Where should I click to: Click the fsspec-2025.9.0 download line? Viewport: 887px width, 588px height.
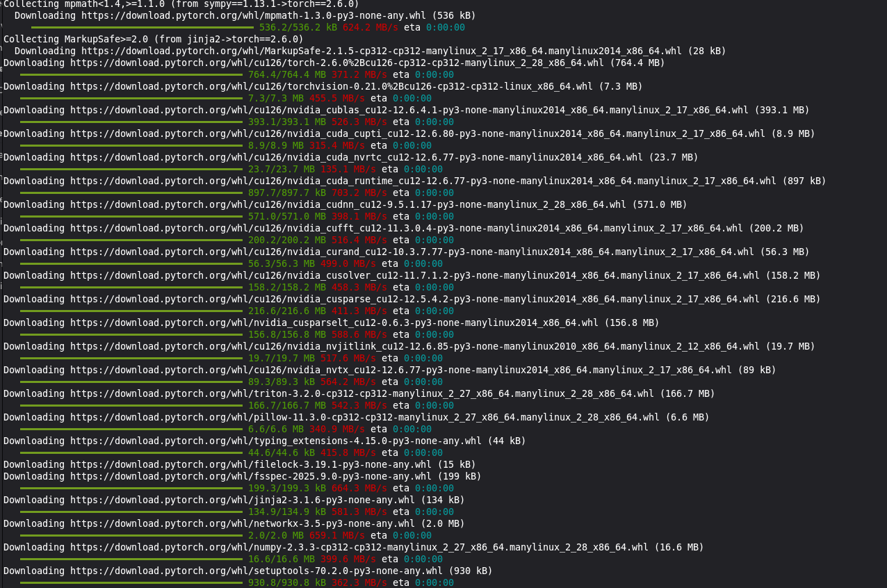click(x=243, y=476)
